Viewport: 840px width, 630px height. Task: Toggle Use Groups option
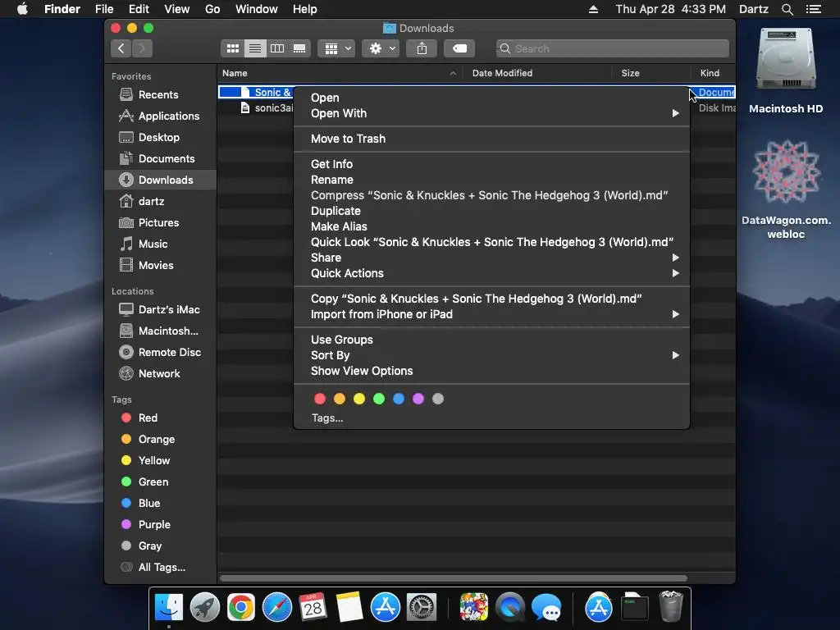pos(492,340)
